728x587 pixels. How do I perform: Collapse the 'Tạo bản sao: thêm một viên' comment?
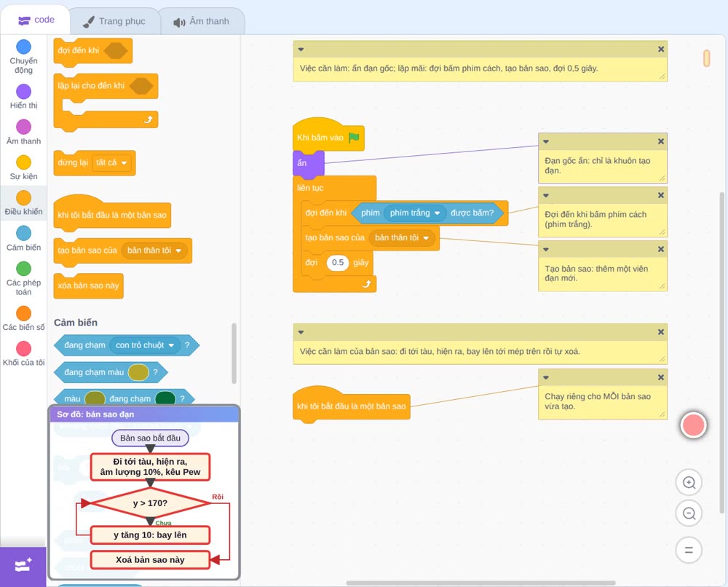click(x=546, y=249)
